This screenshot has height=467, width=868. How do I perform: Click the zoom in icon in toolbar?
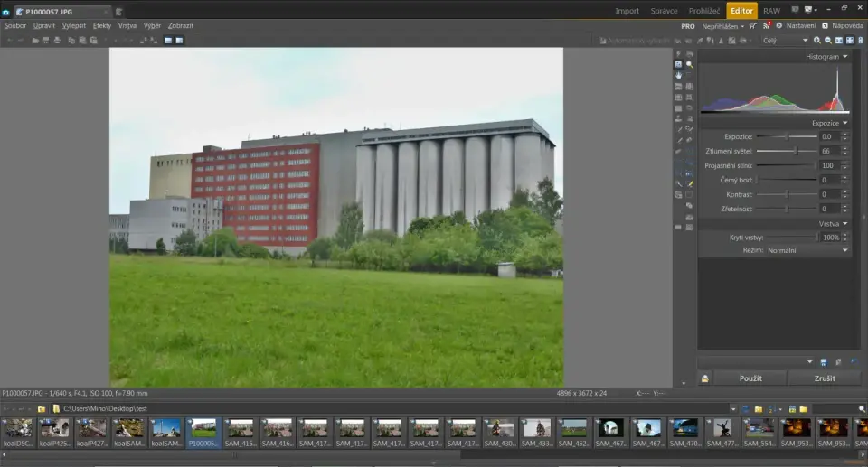pos(817,40)
